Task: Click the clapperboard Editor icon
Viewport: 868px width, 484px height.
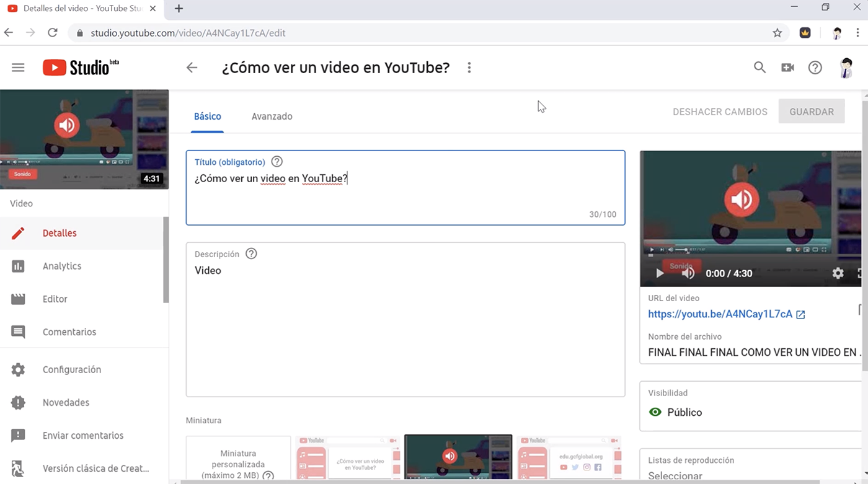Action: click(x=18, y=299)
